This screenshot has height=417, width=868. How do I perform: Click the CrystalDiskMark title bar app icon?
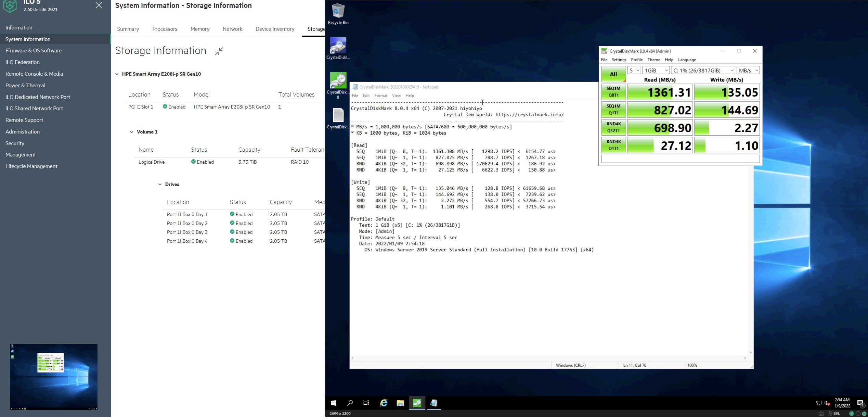[604, 51]
